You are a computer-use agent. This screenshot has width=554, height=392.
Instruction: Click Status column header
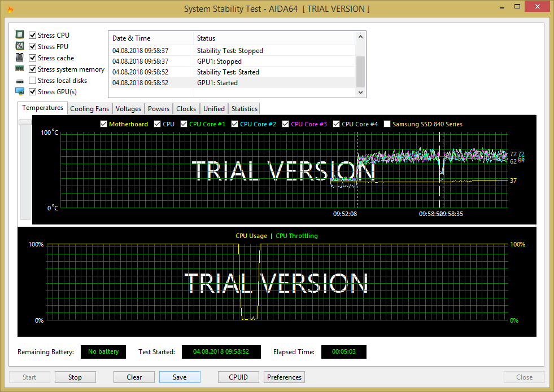(274, 38)
